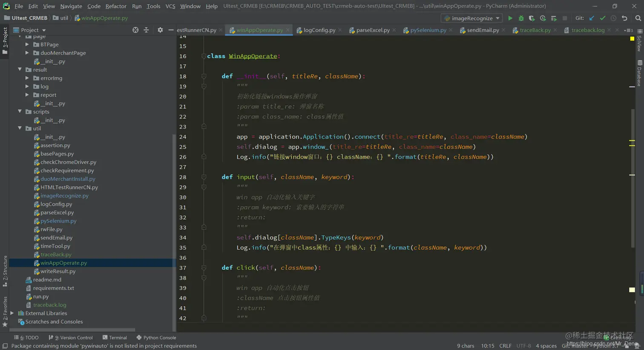Switch to the parseExcel.py tab
Viewport: 644px width, 350px height.
(x=372, y=30)
